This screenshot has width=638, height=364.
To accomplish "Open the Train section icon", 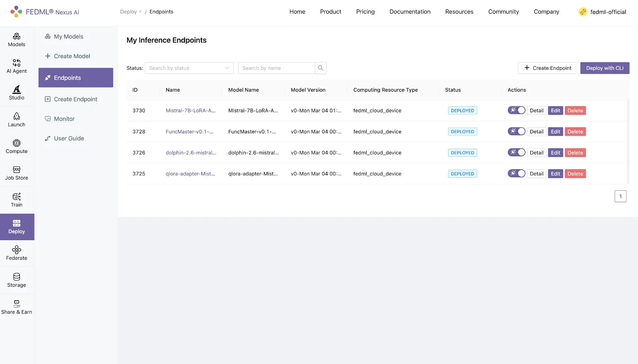I will [17, 196].
